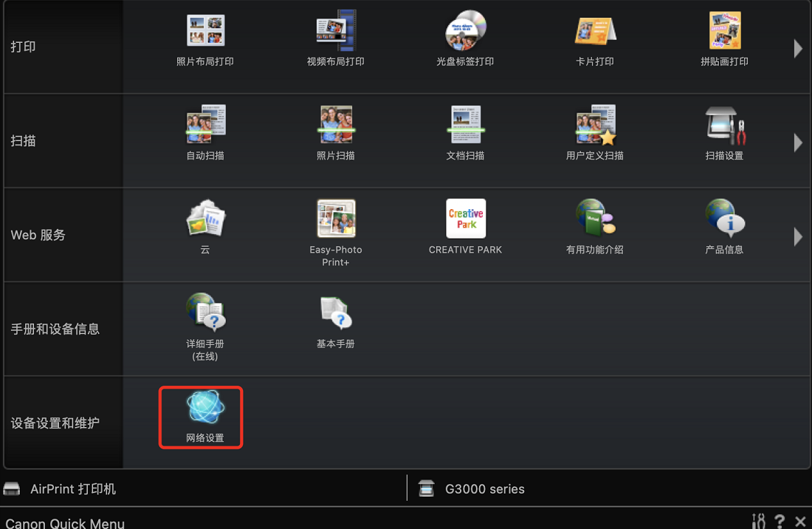Select the 手册和设备信息 category

[x=63, y=329]
